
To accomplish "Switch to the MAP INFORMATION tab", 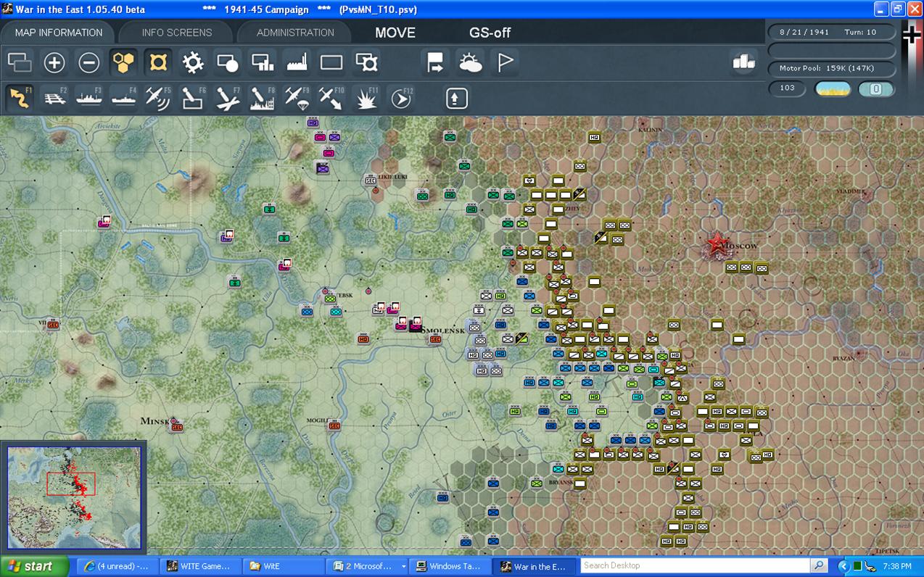I will tap(59, 33).
